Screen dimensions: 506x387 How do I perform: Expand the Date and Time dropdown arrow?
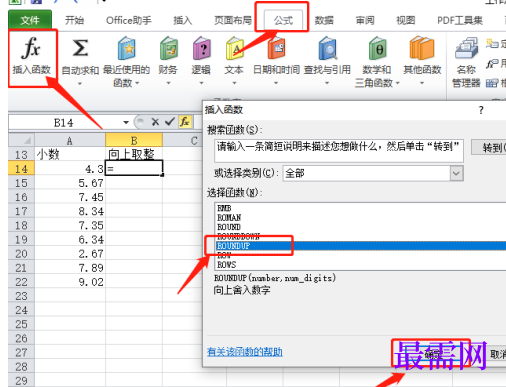pyautogui.click(x=276, y=83)
